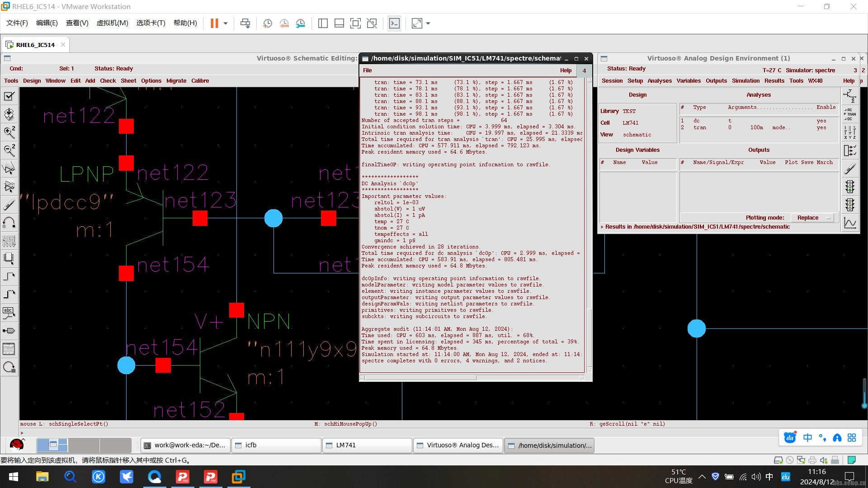Select the Copy tool in schematic toolbar

click(x=9, y=187)
